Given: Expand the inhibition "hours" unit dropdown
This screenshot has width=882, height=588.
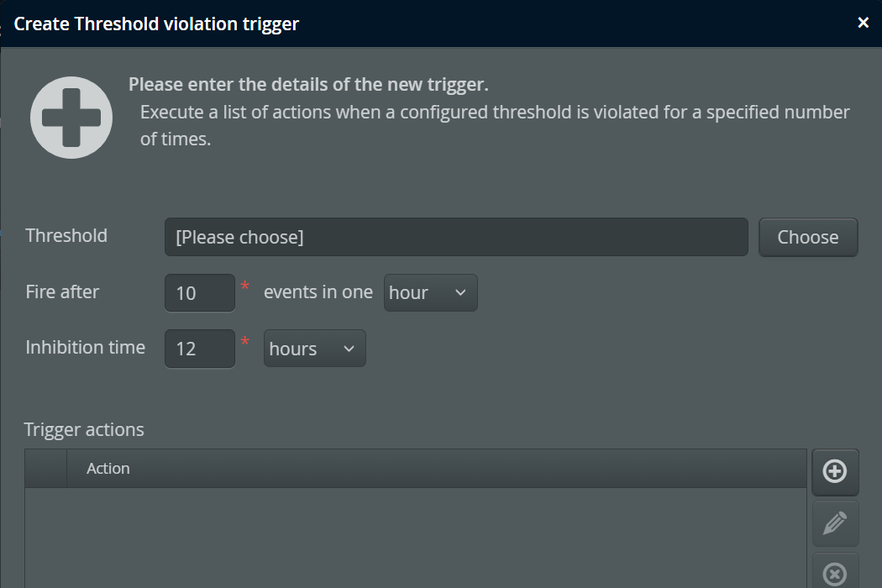Looking at the screenshot, I should point(314,349).
